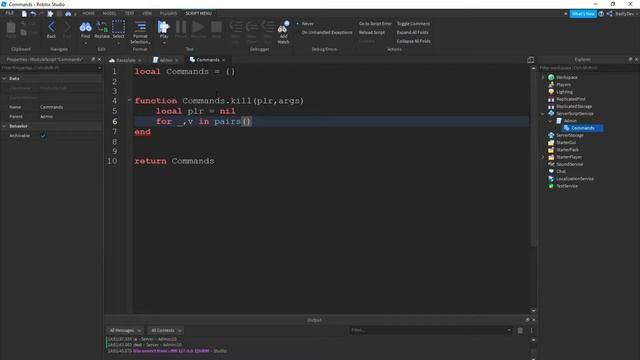Image resolution: width=640 pixels, height=360 pixels.
Task: Click Reload Script button
Action: coord(372,33)
